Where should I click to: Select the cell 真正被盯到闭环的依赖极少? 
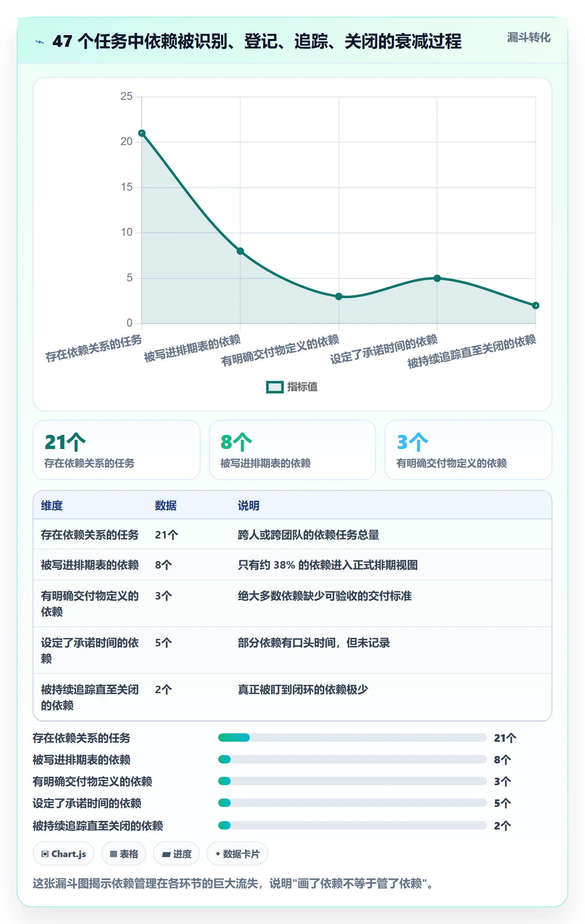[x=303, y=689]
